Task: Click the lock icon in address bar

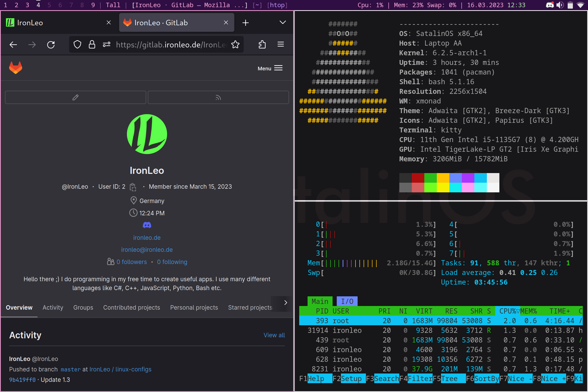Action: tap(92, 44)
